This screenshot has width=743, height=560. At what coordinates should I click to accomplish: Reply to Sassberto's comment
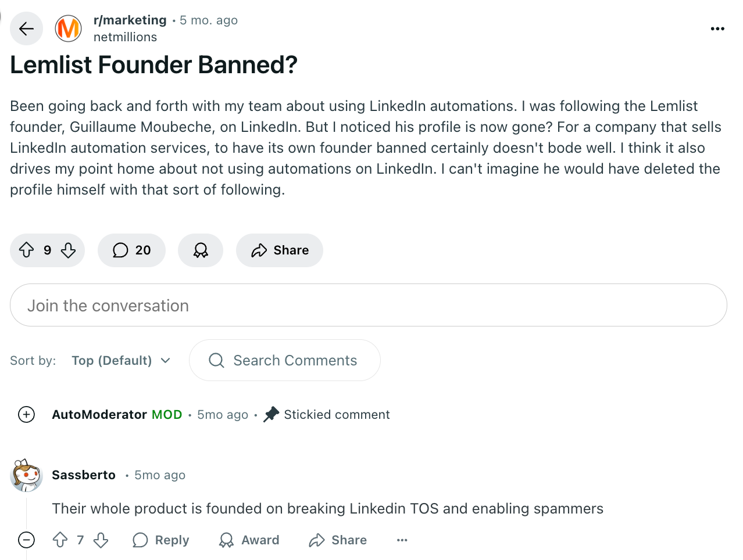click(x=161, y=540)
